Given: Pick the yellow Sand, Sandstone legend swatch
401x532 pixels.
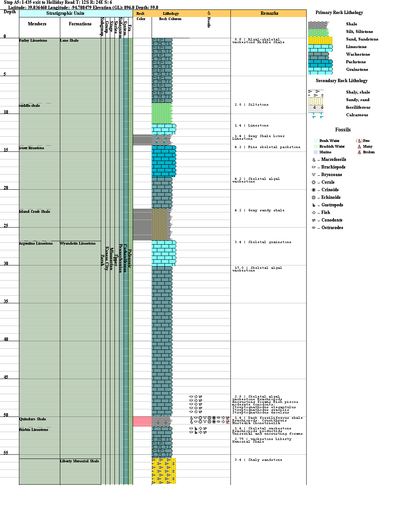Looking at the screenshot, I should tap(320, 40).
